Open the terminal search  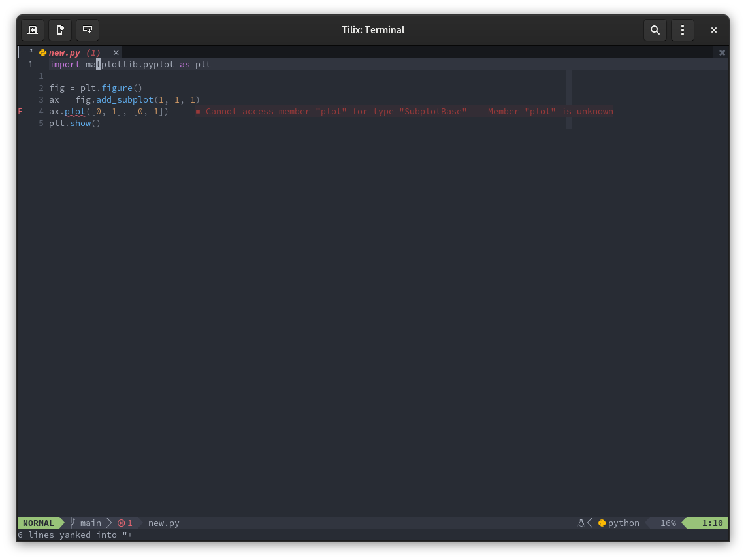[x=655, y=30]
